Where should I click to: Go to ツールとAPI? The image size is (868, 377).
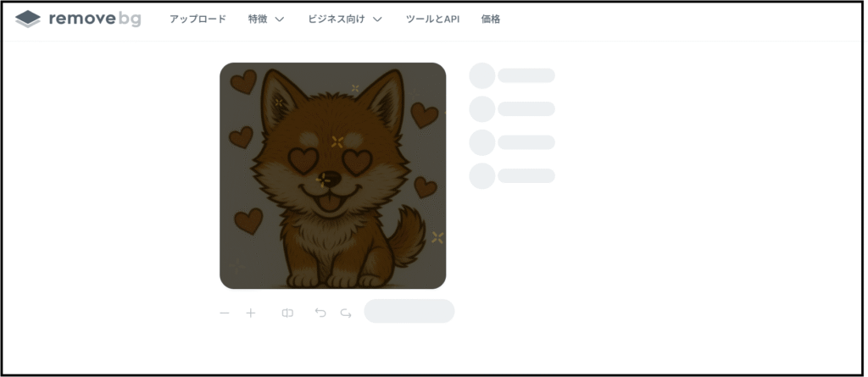pyautogui.click(x=432, y=19)
